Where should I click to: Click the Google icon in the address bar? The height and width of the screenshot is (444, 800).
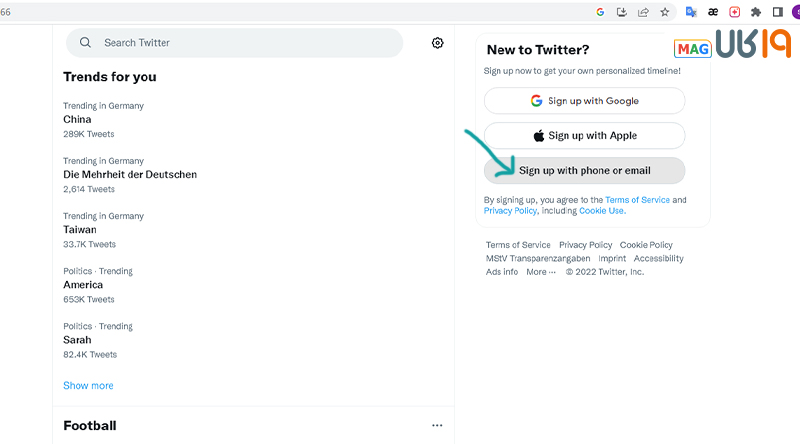point(600,12)
